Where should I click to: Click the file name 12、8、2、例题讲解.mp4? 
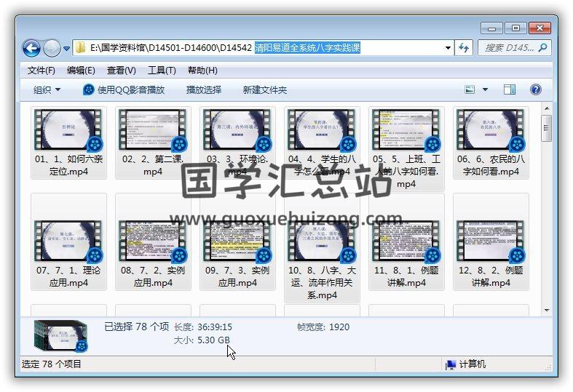[491, 276]
